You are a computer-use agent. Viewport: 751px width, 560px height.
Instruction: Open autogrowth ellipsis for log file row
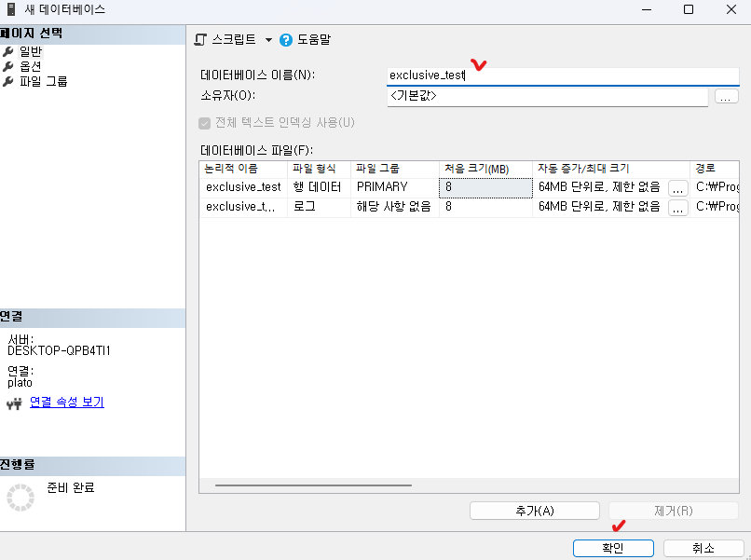[678, 208]
